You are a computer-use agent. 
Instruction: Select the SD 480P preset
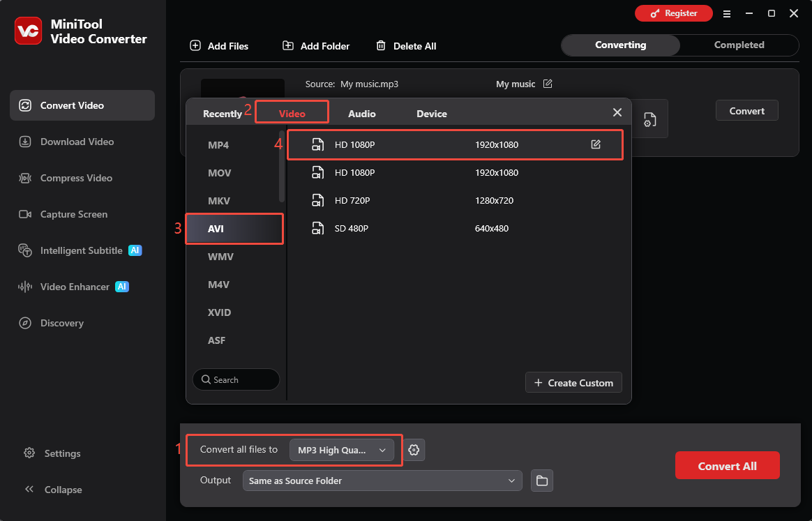click(455, 228)
